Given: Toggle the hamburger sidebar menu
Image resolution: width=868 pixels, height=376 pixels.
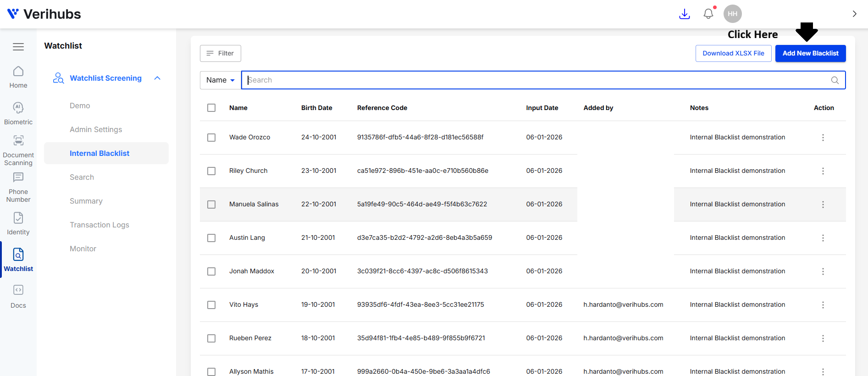Looking at the screenshot, I should click(x=18, y=47).
